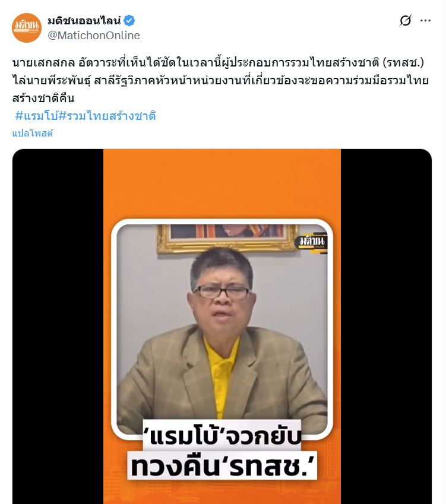Image resolution: width=446 pixels, height=504 pixels.
Task: Click the มติชนออนไลน์ display name
Action: click(x=84, y=21)
